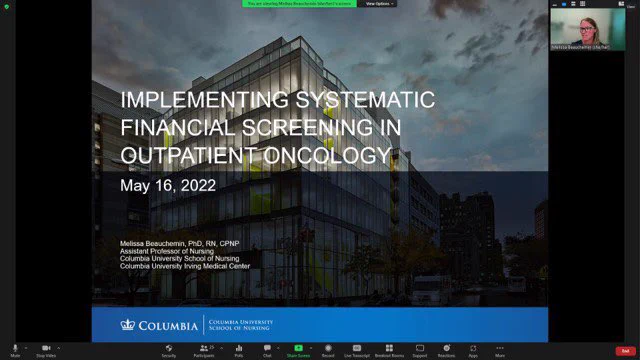
Task: Stop Video using the camera button
Action: point(46,350)
